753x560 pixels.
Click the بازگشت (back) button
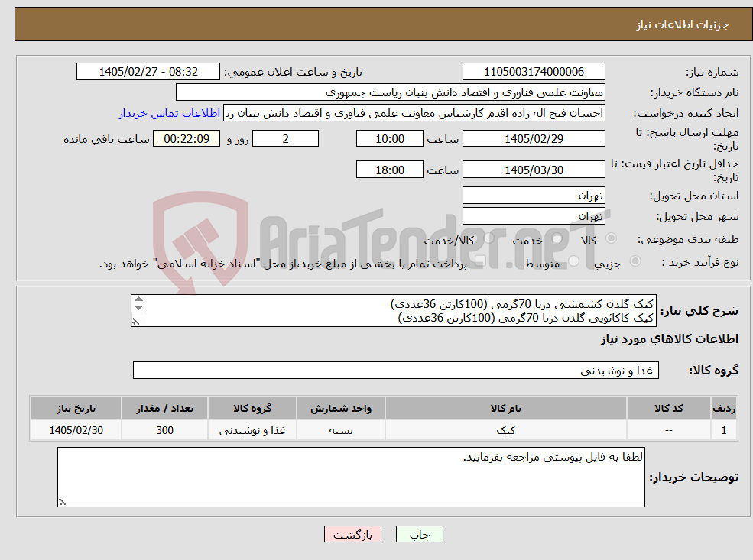[352, 534]
